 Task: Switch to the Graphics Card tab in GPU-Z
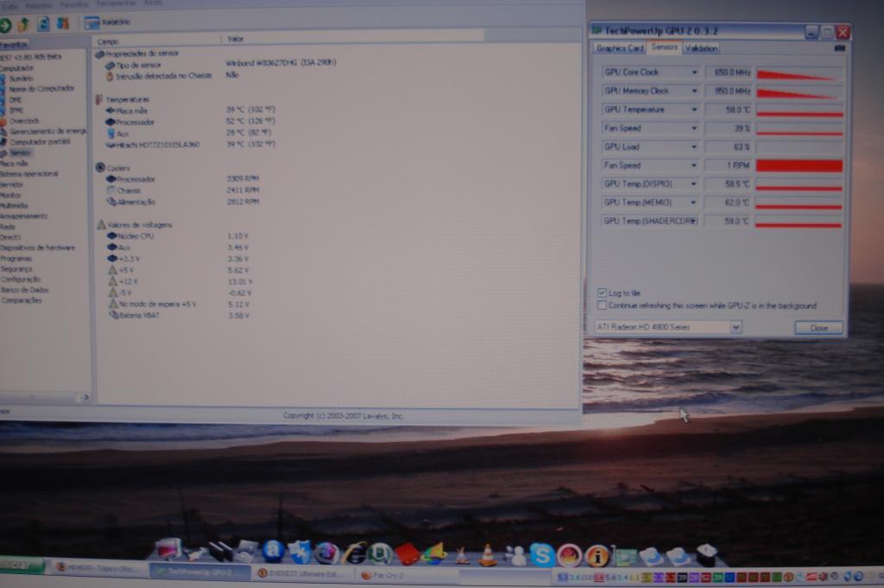coord(620,48)
